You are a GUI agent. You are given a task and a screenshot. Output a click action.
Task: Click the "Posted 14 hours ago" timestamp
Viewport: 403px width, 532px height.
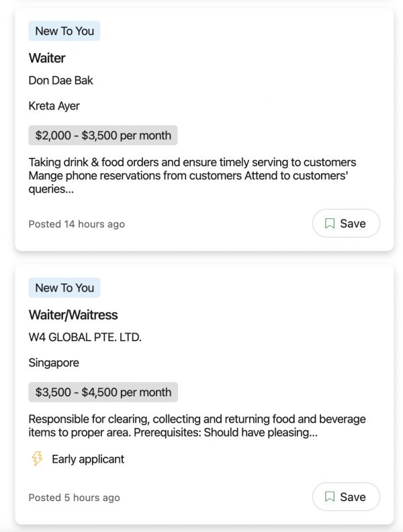tap(77, 224)
